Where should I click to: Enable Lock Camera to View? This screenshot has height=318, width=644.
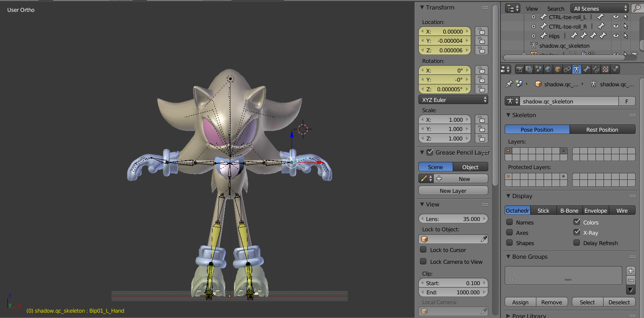(423, 262)
